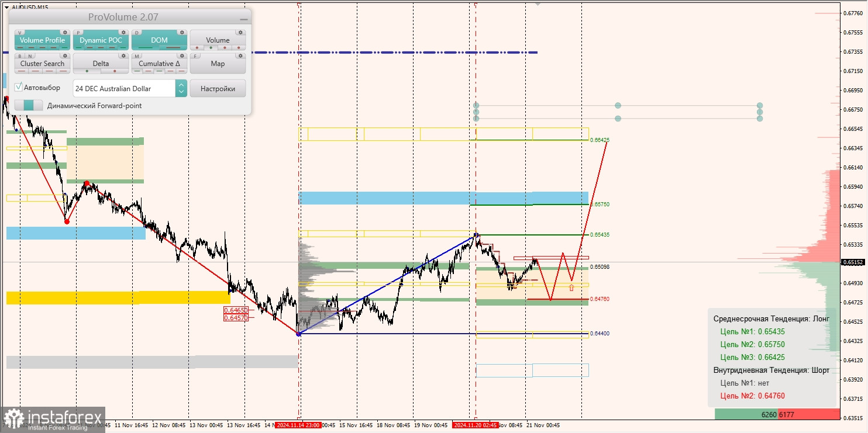Screen dimensions: 868x433
Task: Click the P hotkey tag on Dynamic POC
Action: [78, 33]
